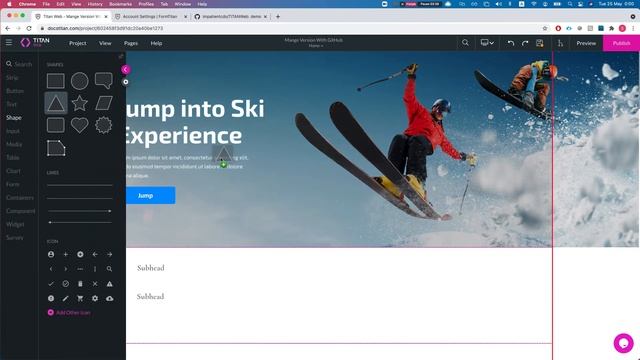The height and width of the screenshot is (360, 640).
Task: Expand panel with the corner arrow icon
Action: coord(121,56)
